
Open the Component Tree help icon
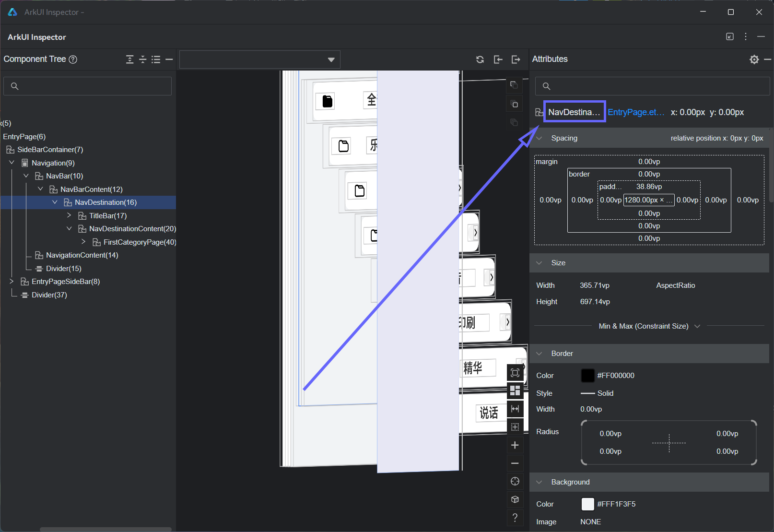(x=73, y=59)
